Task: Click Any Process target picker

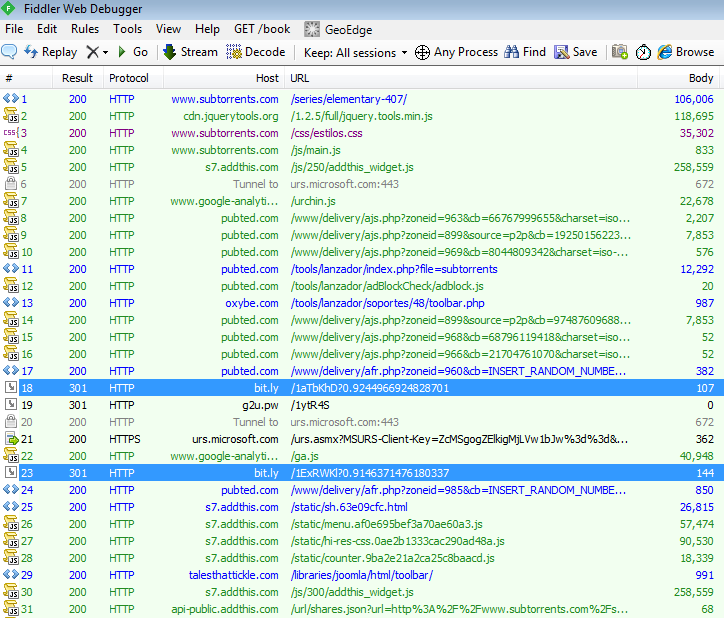Action: click(456, 52)
